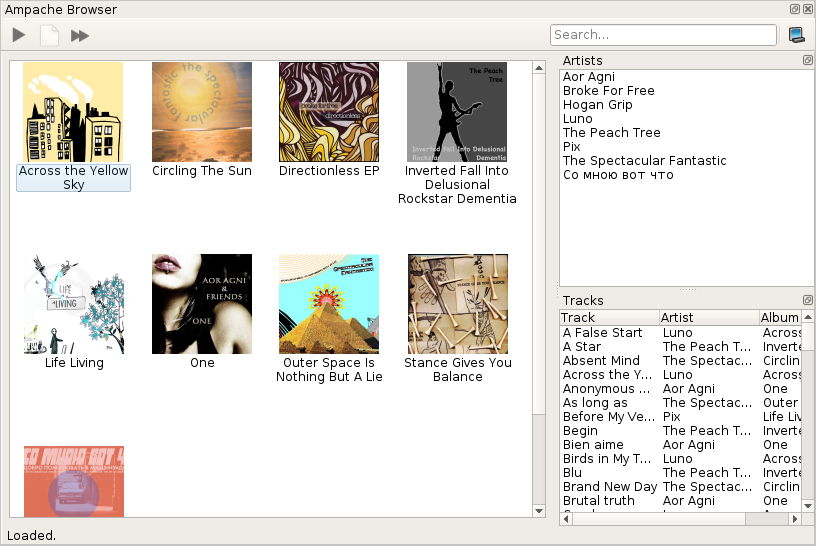Select the album named One
The image size is (816, 546).
coord(202,312)
